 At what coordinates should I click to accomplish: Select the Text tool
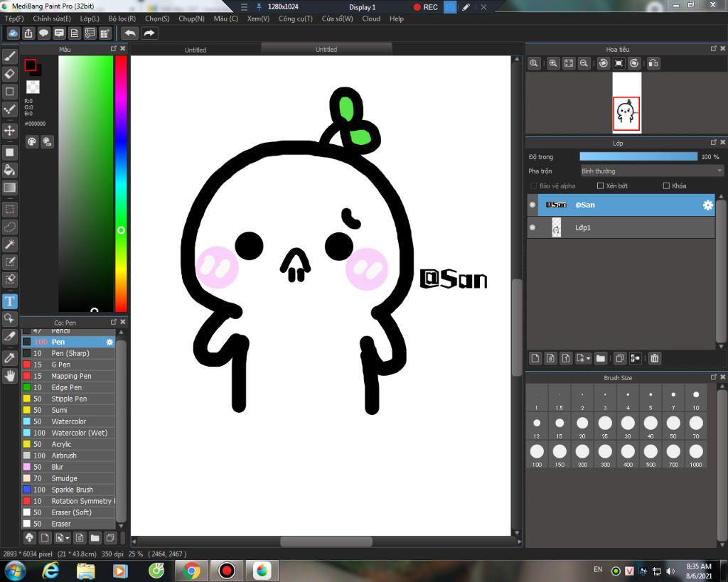(x=10, y=301)
